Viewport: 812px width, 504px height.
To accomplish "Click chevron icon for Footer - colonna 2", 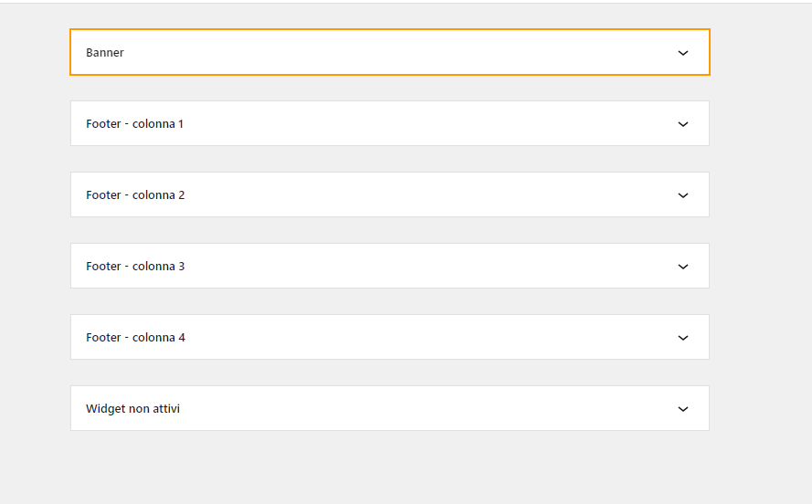I will [683, 195].
